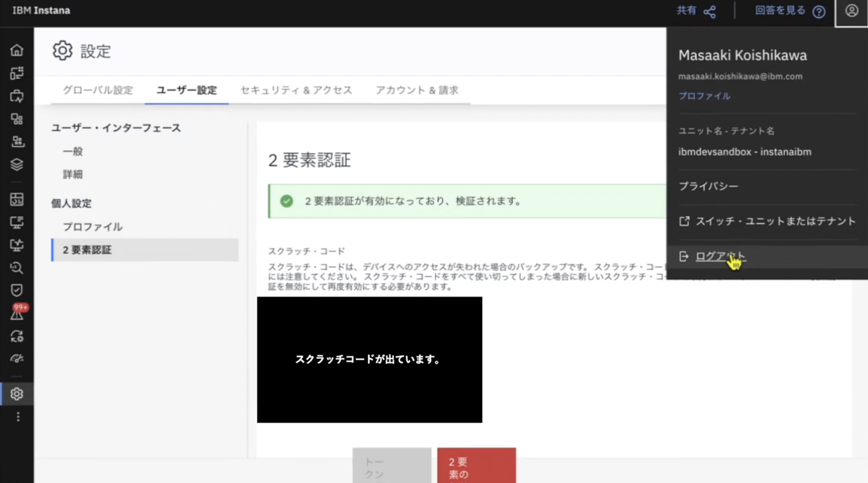Viewport: 868px width, 483px height.
Task: Click the share icon in the top bar
Action: [x=709, y=12]
